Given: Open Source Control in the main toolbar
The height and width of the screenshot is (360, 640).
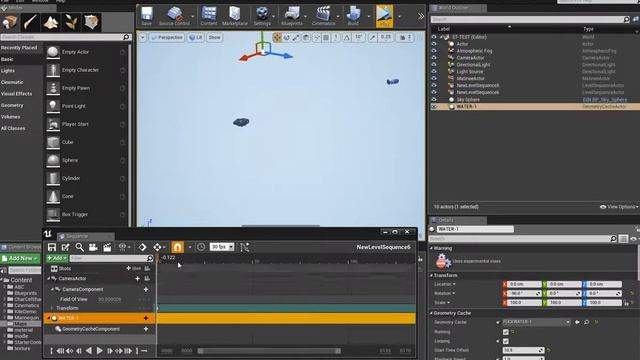Looking at the screenshot, I should [x=175, y=16].
